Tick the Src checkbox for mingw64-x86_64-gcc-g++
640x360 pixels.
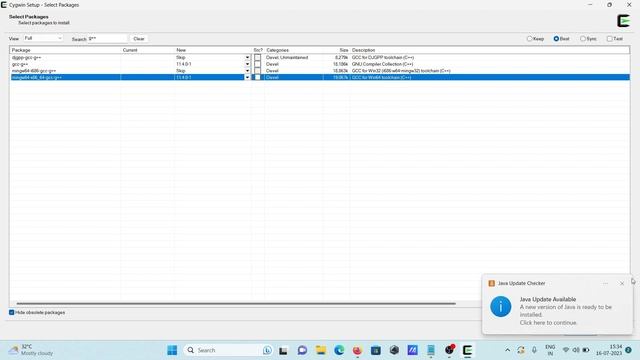257,77
